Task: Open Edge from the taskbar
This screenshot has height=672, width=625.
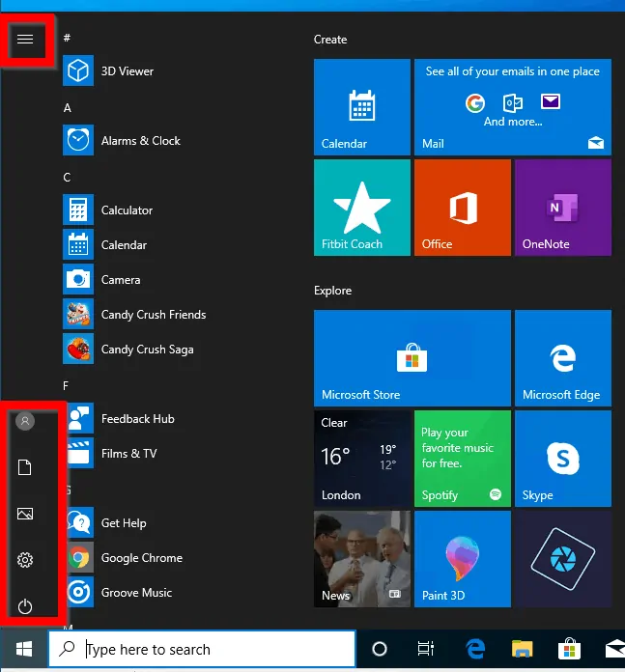Action: click(475, 649)
